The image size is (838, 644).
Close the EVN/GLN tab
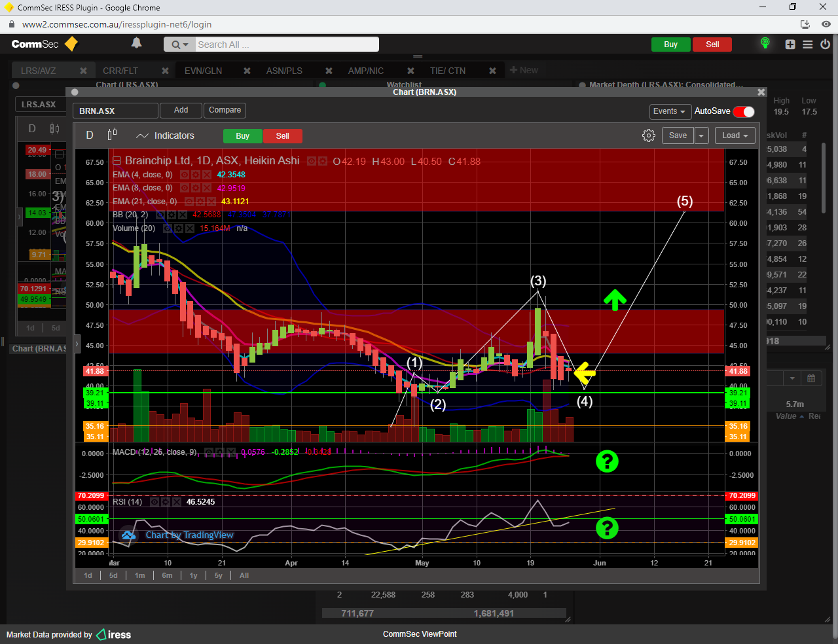pos(247,71)
